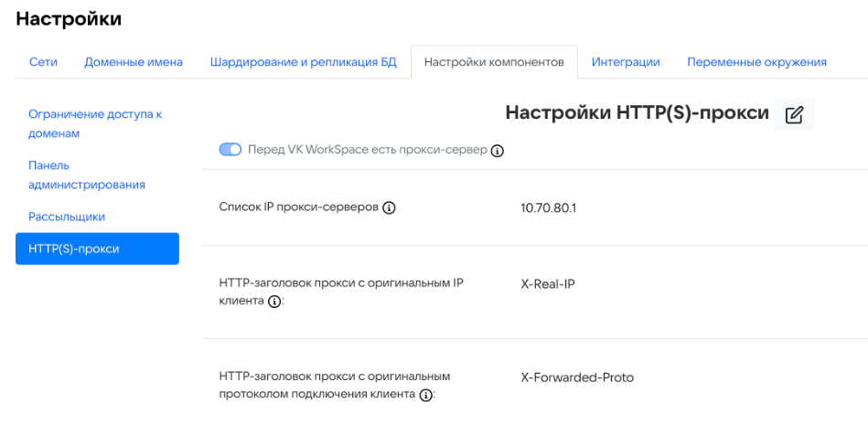The image size is (868, 425).
Task: Select "HTTP(S)-прокси" sidebar item
Action: tap(97, 249)
